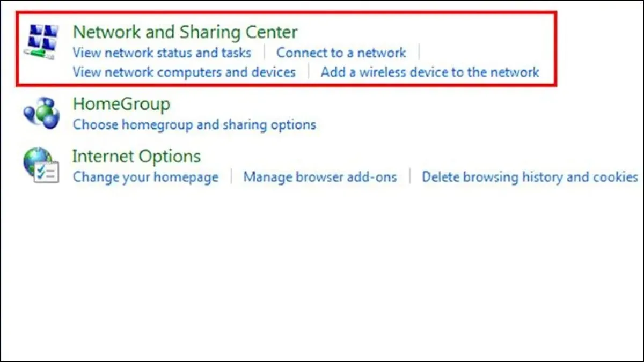Click Change your homepage
644x362 pixels.
(145, 177)
